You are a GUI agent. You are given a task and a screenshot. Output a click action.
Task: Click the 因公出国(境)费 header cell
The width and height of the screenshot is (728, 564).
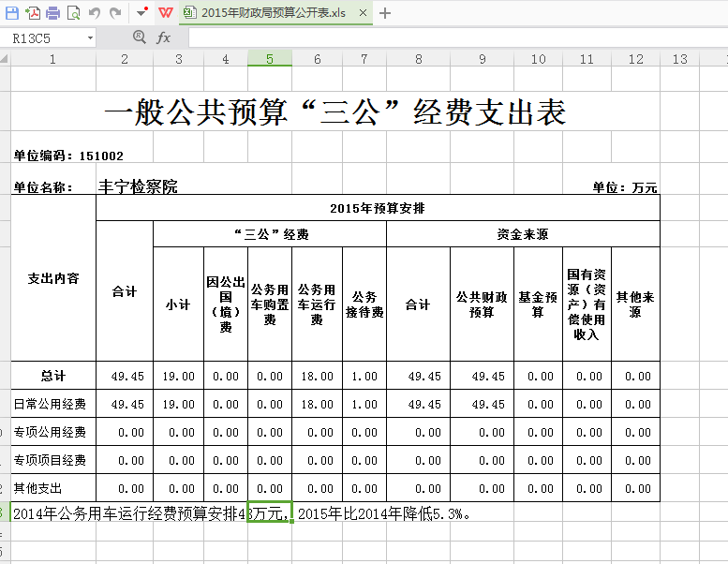click(226, 304)
